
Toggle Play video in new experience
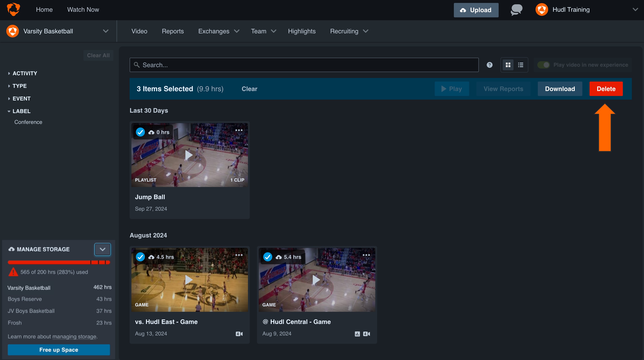click(x=544, y=65)
